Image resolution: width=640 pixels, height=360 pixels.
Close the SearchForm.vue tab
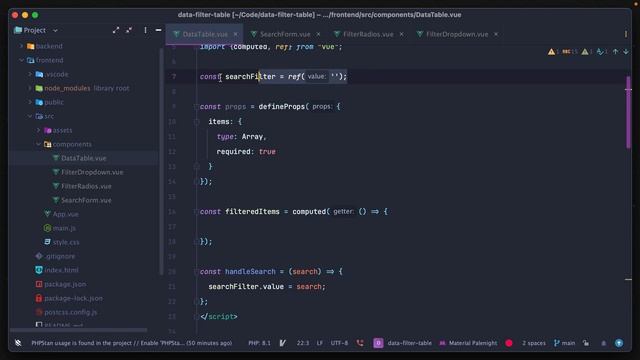(318, 34)
